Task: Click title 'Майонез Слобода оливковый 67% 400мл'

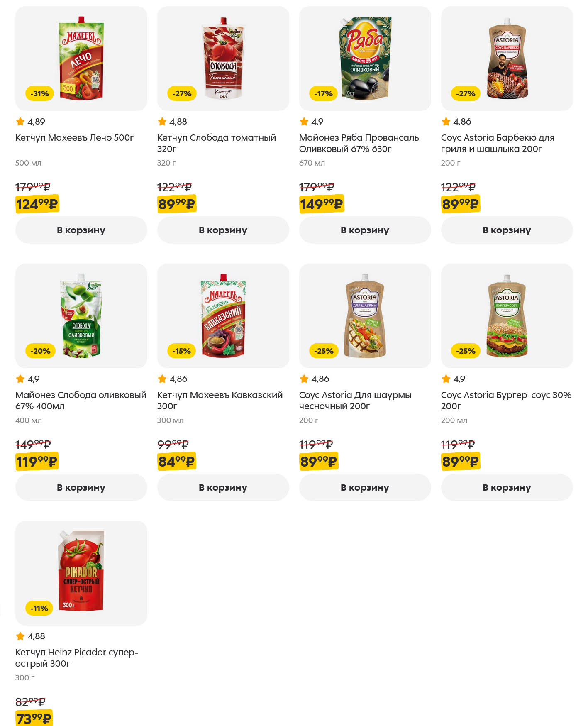Action: 81,400
